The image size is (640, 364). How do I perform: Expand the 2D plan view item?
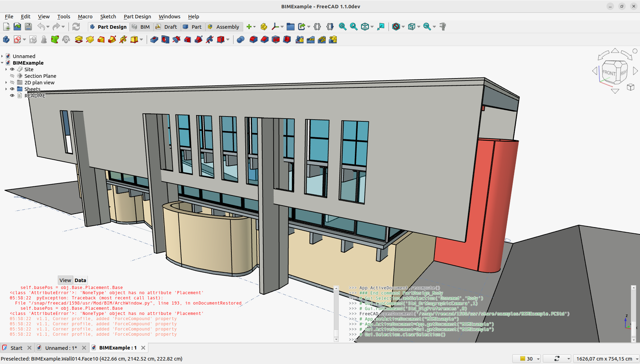(x=6, y=83)
